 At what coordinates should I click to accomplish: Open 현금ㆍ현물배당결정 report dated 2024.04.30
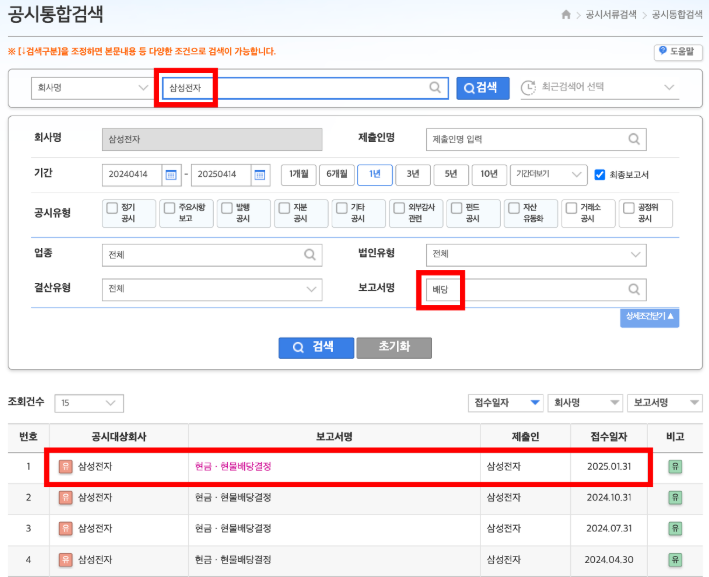pos(233,560)
